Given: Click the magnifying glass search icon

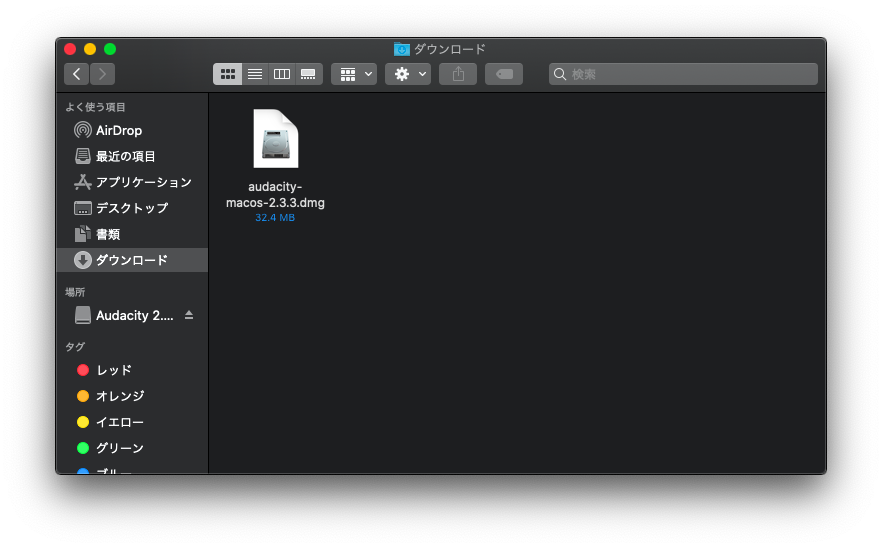Looking at the screenshot, I should point(560,74).
